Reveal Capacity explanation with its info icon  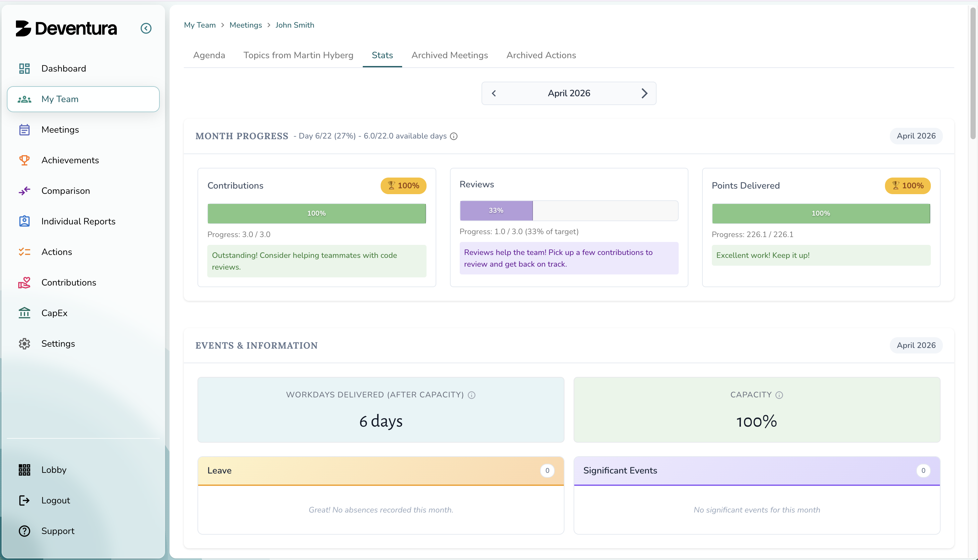tap(780, 394)
